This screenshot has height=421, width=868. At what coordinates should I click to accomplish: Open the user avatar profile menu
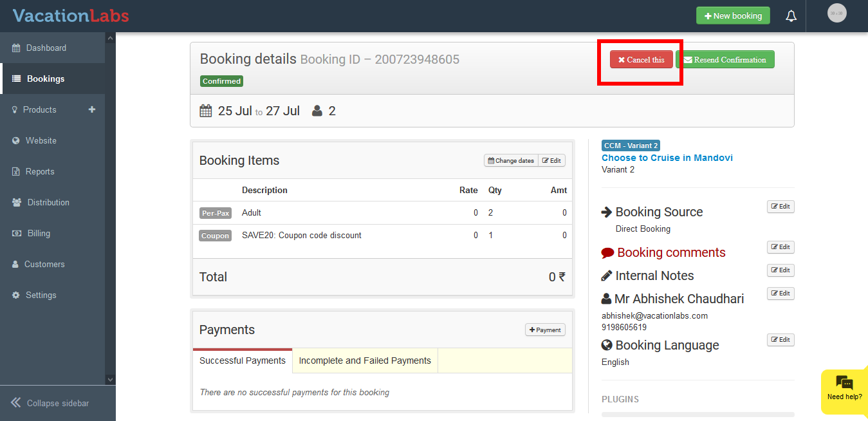coord(836,14)
